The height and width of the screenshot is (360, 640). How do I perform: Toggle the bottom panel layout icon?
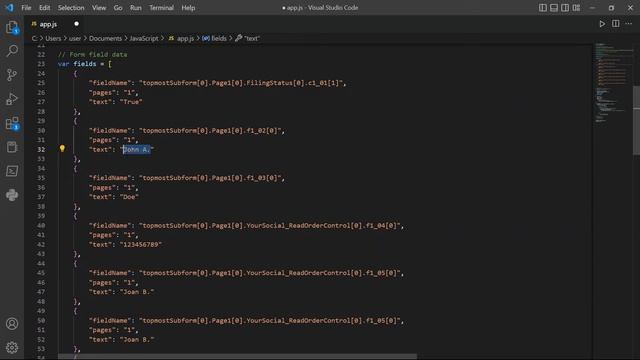click(554, 8)
